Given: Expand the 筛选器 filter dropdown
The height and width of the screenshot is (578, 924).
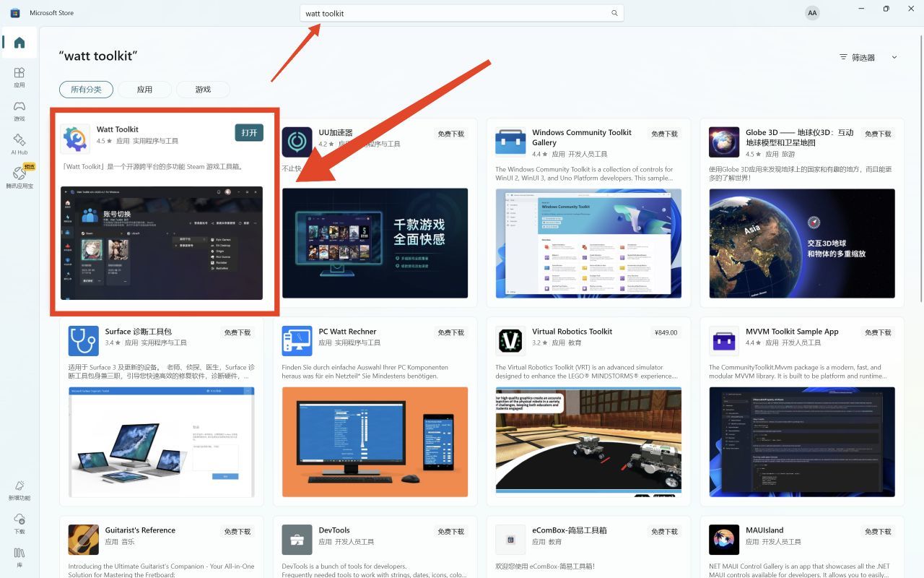Looking at the screenshot, I should click(868, 57).
